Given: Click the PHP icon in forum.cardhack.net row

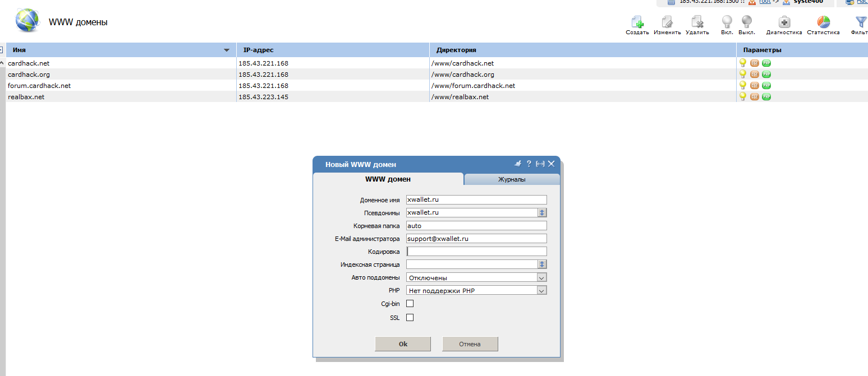Looking at the screenshot, I should pos(766,86).
